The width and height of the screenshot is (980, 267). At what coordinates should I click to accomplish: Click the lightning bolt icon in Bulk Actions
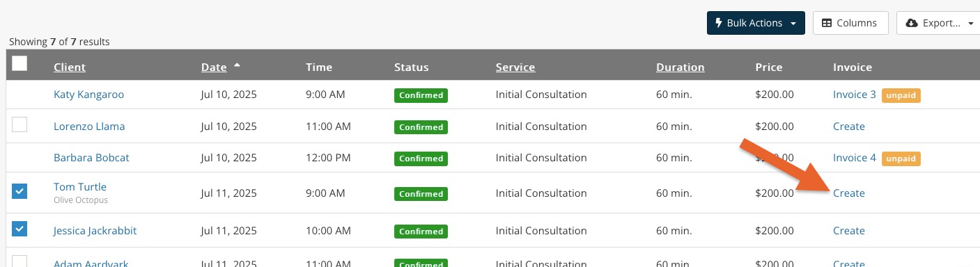(x=719, y=23)
